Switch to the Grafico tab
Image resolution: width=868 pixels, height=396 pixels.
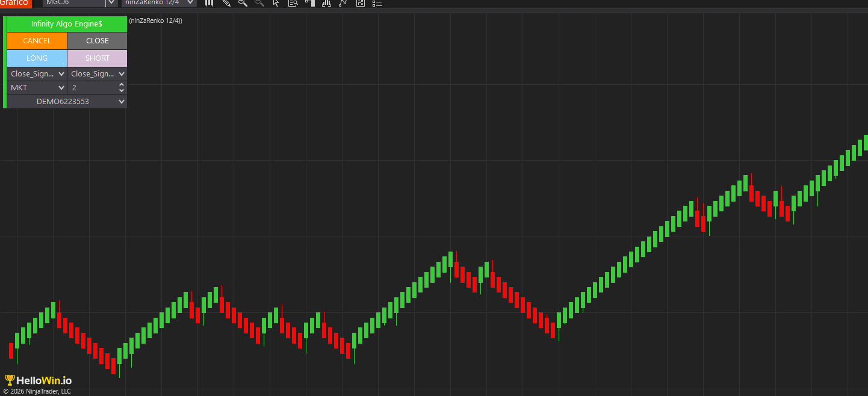(x=15, y=3)
